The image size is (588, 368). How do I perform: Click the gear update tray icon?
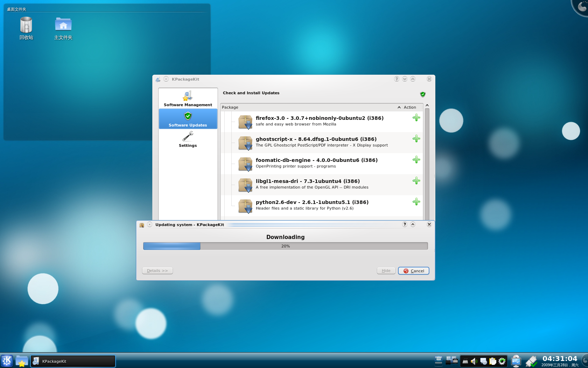(502, 361)
